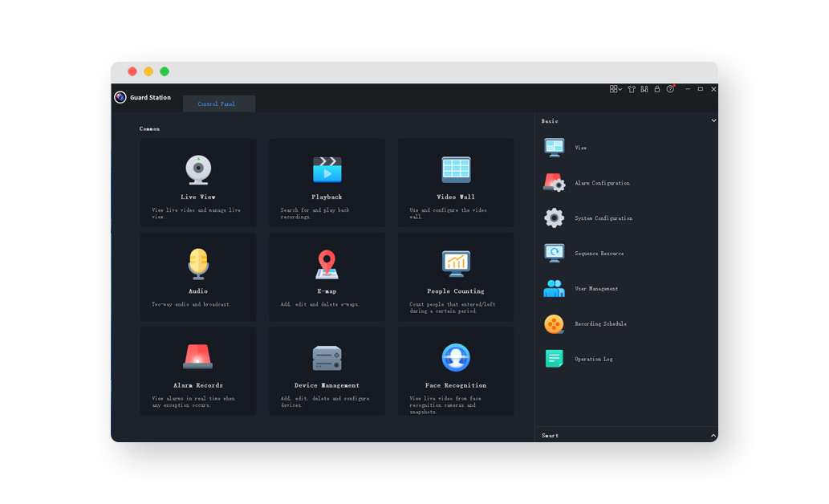The width and height of the screenshot is (829, 504).
Task: Click the switch user icon in title bar
Action: tap(644, 89)
